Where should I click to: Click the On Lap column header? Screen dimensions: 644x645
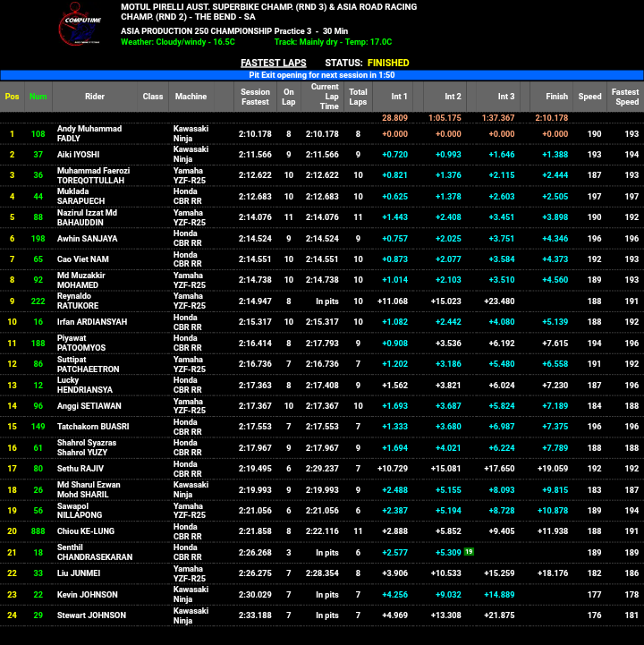[289, 97]
